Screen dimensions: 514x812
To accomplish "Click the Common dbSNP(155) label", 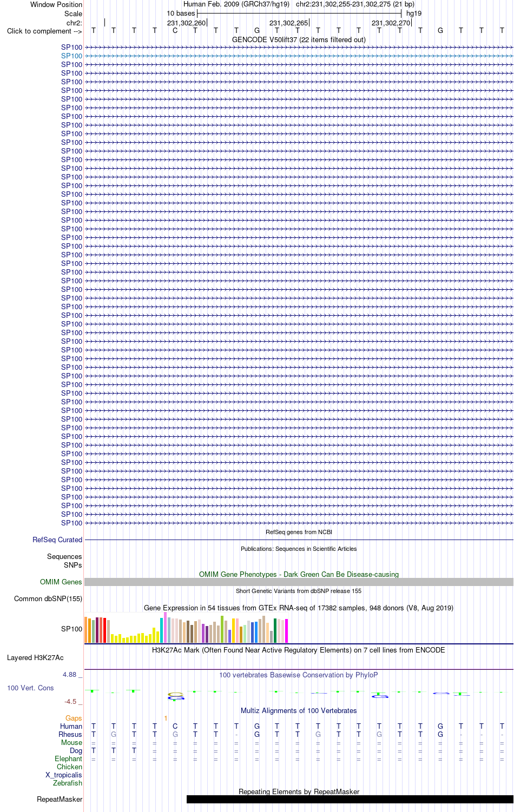I will point(48,598).
